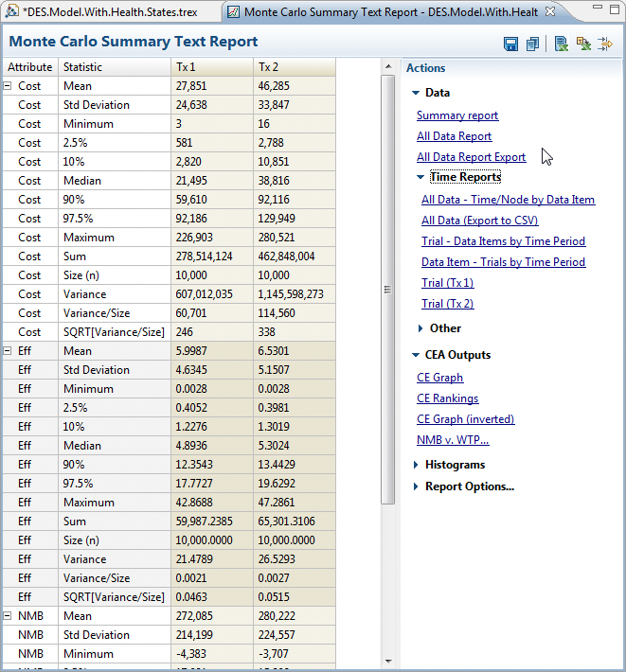Image resolution: width=626 pixels, height=672 pixels.
Task: Select Cost Maximum Tx 2 value 280,521
Action: pos(295,238)
